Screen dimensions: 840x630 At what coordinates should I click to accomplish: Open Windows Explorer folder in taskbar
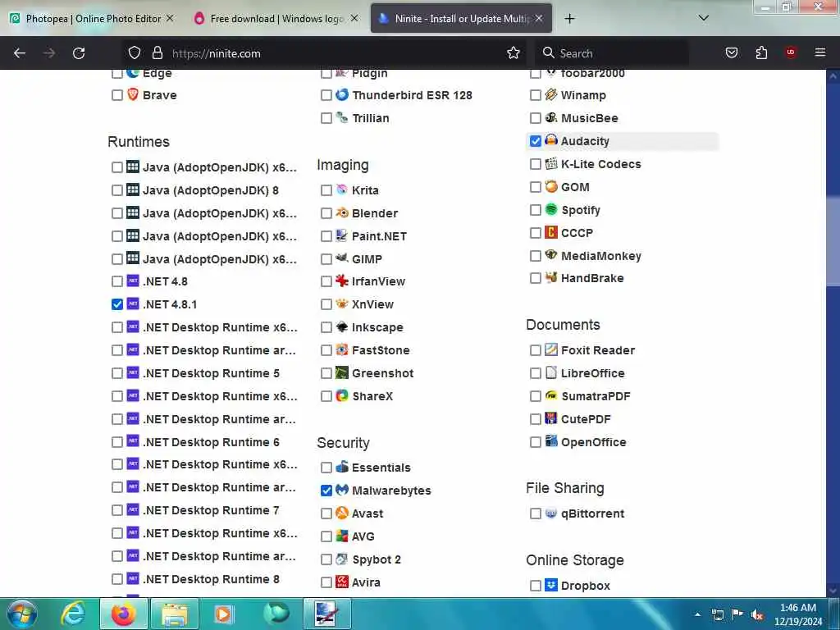(x=175, y=614)
